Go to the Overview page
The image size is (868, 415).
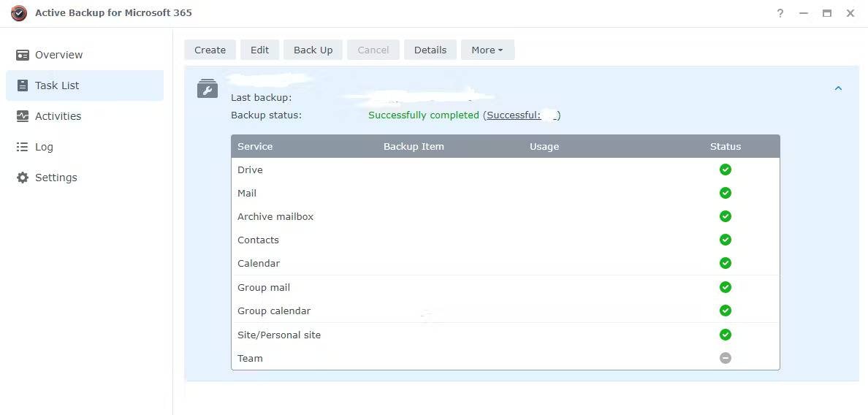tap(85, 55)
